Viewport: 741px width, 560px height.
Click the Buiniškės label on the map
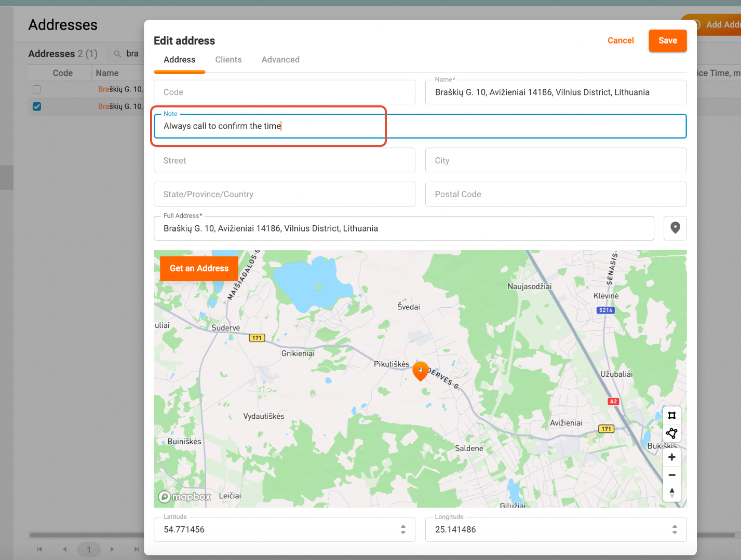point(184,442)
